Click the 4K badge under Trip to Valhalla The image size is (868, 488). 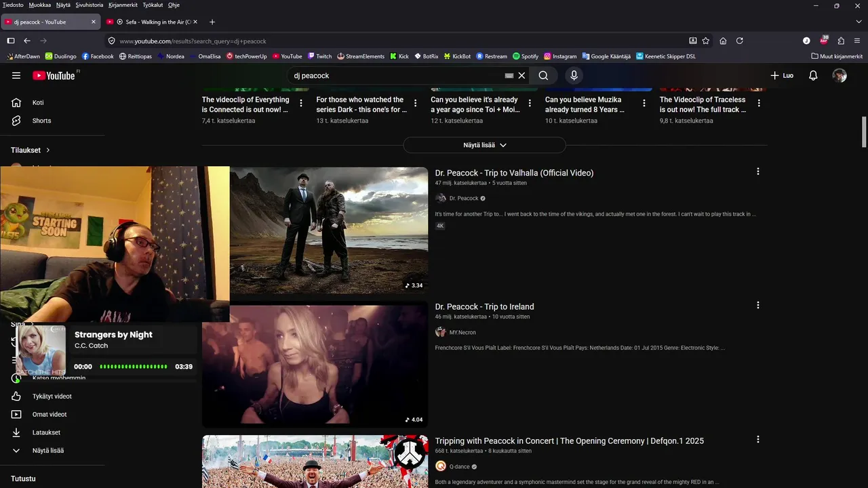point(440,226)
